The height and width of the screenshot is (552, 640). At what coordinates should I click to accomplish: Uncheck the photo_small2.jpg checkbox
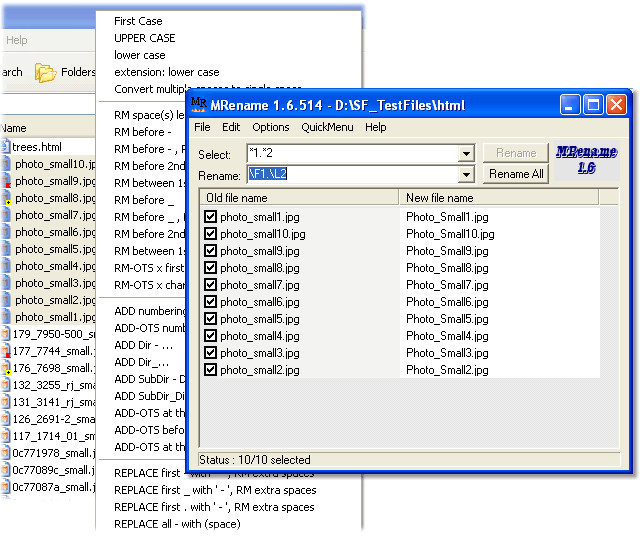(x=210, y=369)
